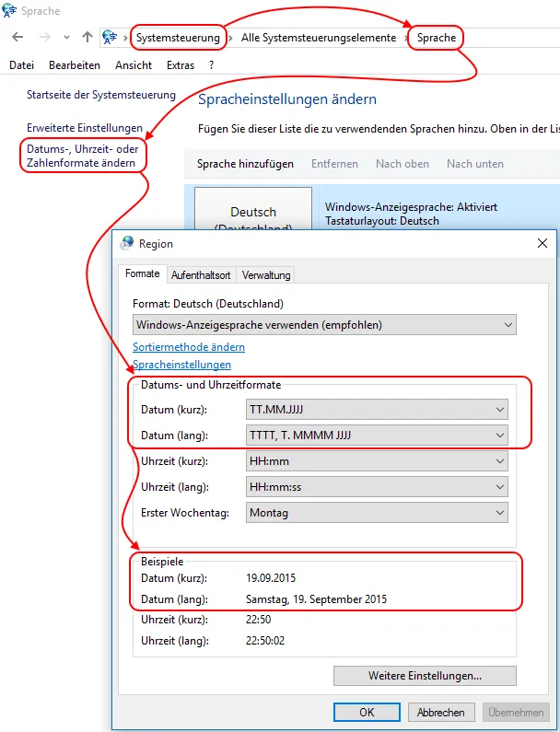
Task: Expand the Datum (lang) format dropdown
Action: [377, 436]
